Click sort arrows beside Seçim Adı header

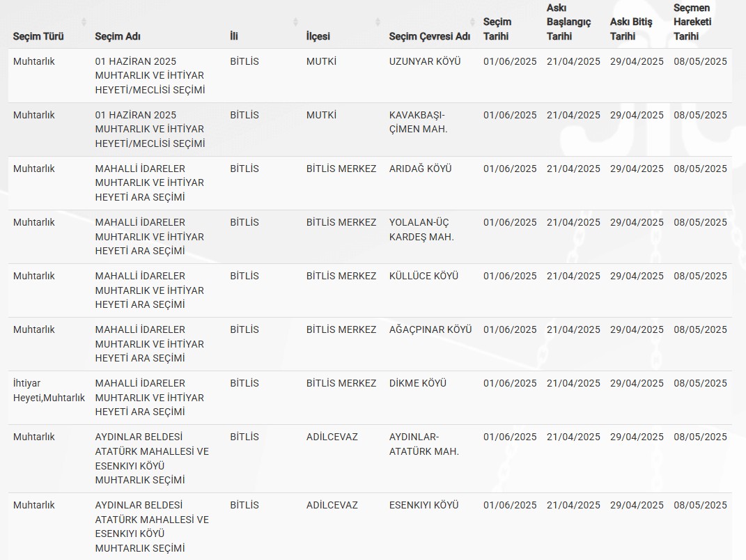pos(219,22)
